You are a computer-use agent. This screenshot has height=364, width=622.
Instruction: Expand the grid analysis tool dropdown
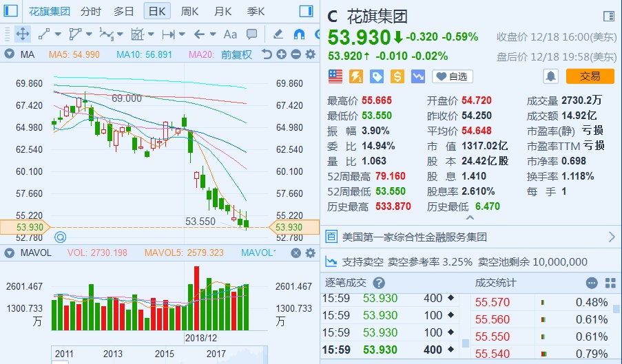(x=151, y=34)
